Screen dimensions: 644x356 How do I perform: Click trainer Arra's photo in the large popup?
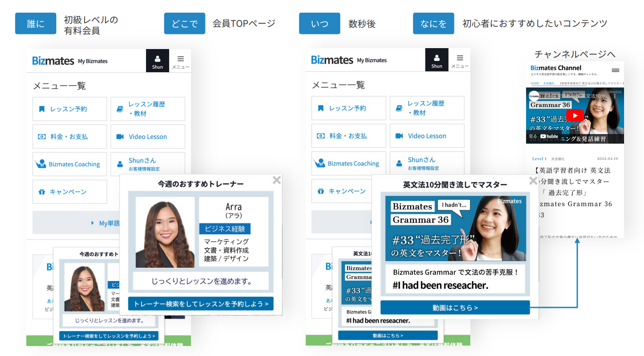[165, 232]
